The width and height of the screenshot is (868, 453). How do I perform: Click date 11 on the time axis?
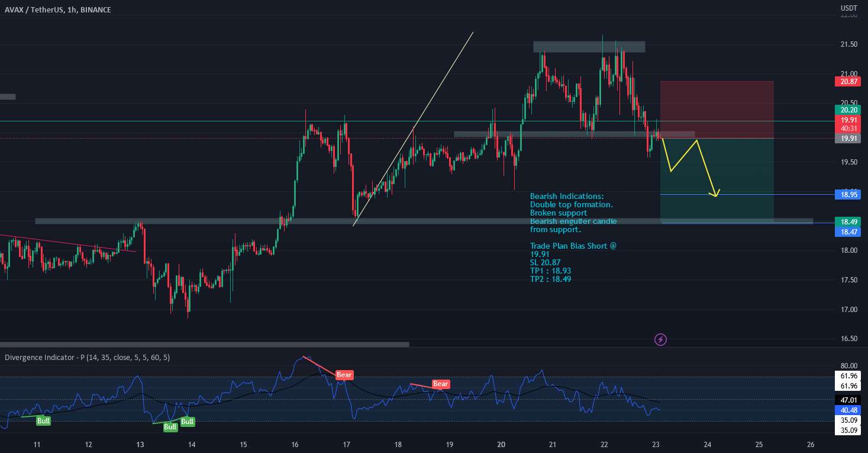(x=37, y=444)
